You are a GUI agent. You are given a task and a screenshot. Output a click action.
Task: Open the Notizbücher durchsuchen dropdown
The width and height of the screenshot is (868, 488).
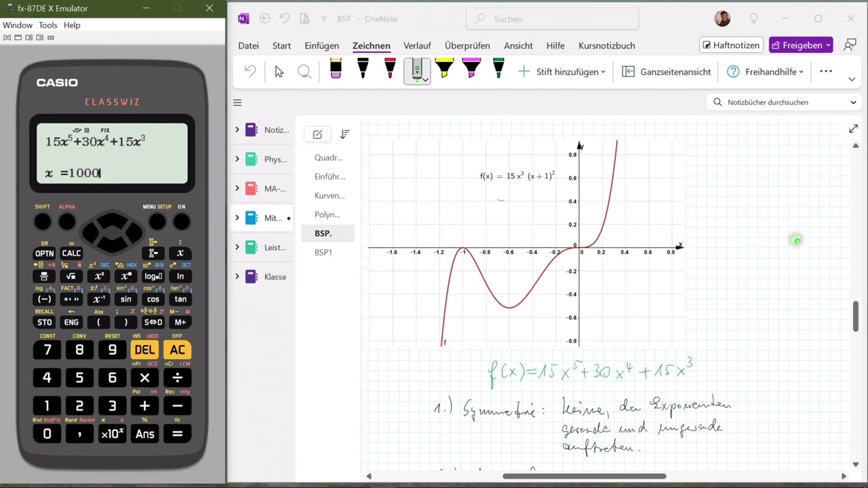click(853, 102)
